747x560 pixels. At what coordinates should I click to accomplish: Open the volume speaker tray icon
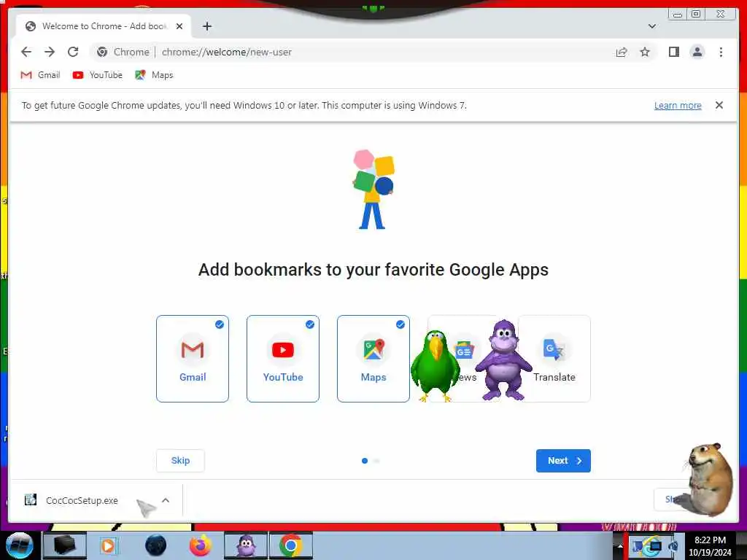coord(673,546)
